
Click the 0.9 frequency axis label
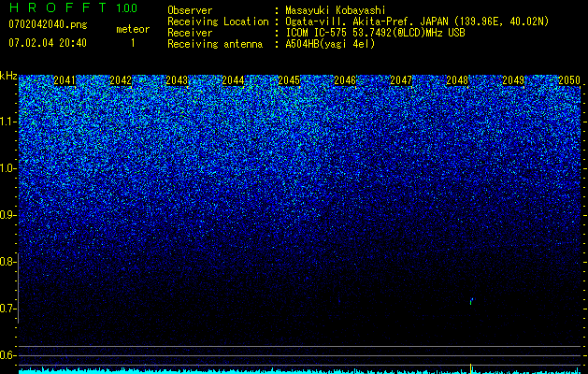[x=7, y=215]
